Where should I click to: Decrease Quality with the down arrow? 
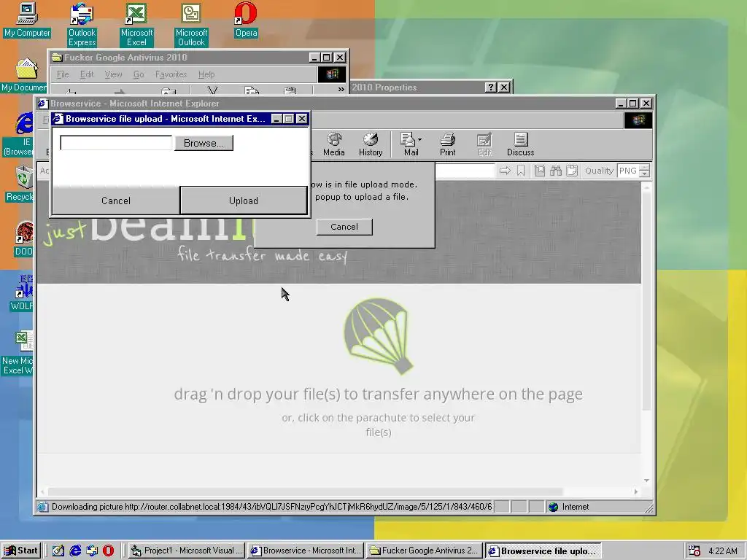tap(644, 174)
